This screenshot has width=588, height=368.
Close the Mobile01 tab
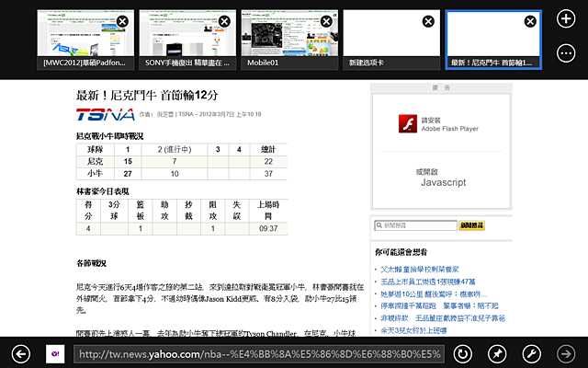click(x=326, y=21)
